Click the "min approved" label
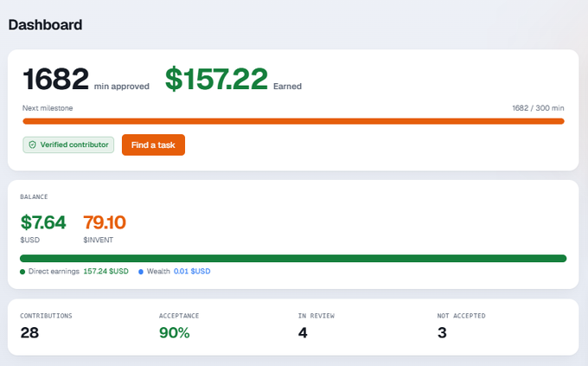588x366 pixels. coord(122,87)
